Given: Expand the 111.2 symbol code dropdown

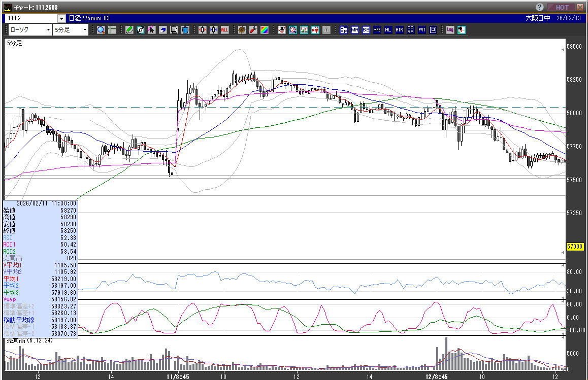Looking at the screenshot, I should [x=62, y=18].
